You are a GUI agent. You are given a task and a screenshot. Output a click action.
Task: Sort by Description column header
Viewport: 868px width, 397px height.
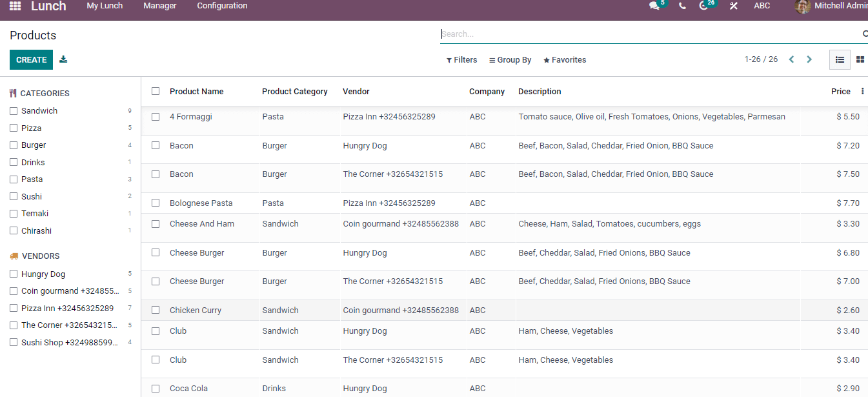pyautogui.click(x=540, y=92)
